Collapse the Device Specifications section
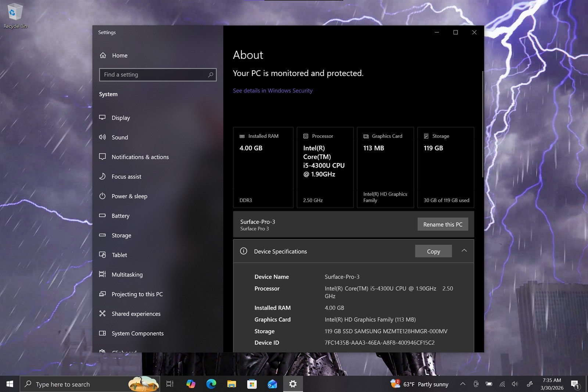 [x=464, y=251]
